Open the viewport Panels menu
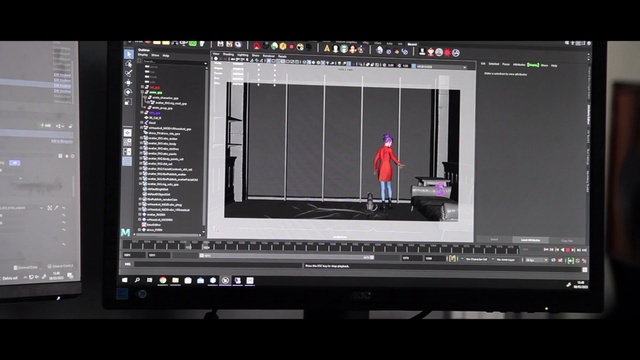Image resolution: width=640 pixels, height=360 pixels. click(x=282, y=56)
